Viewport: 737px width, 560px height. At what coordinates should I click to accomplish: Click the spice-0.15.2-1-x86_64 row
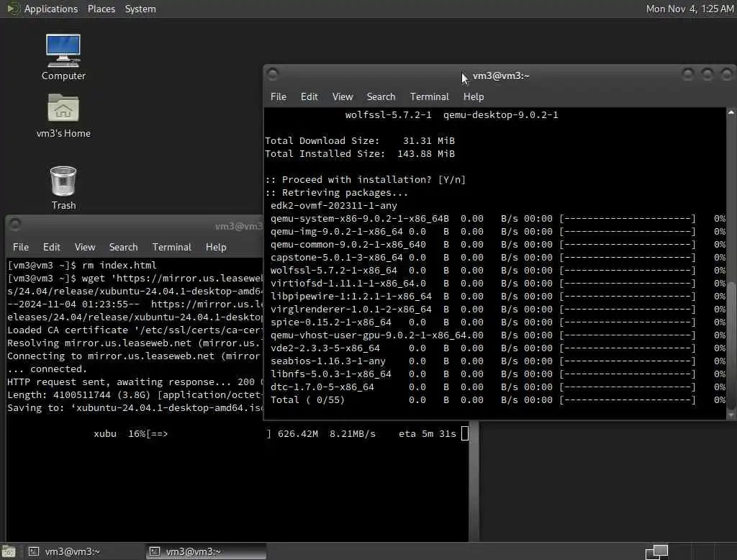point(498,322)
